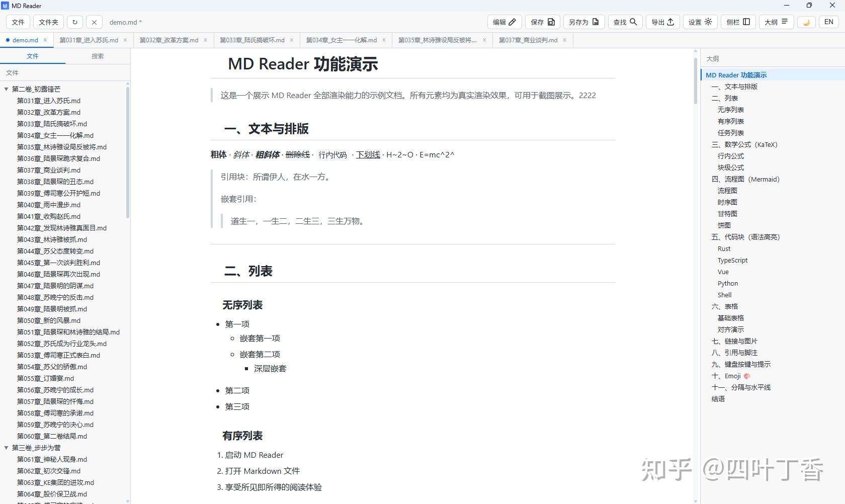Jump to 十、Emoji in outline
The width and height of the screenshot is (845, 504).
[x=731, y=376]
